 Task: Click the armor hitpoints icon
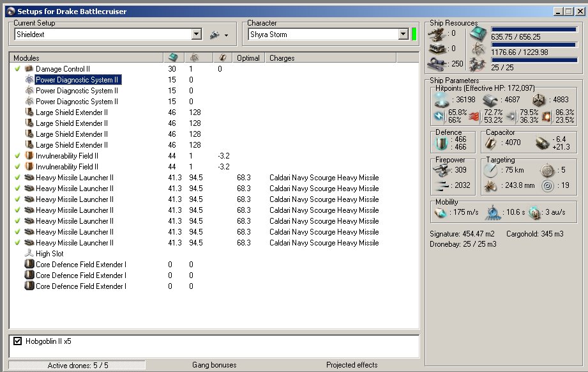tap(490, 100)
